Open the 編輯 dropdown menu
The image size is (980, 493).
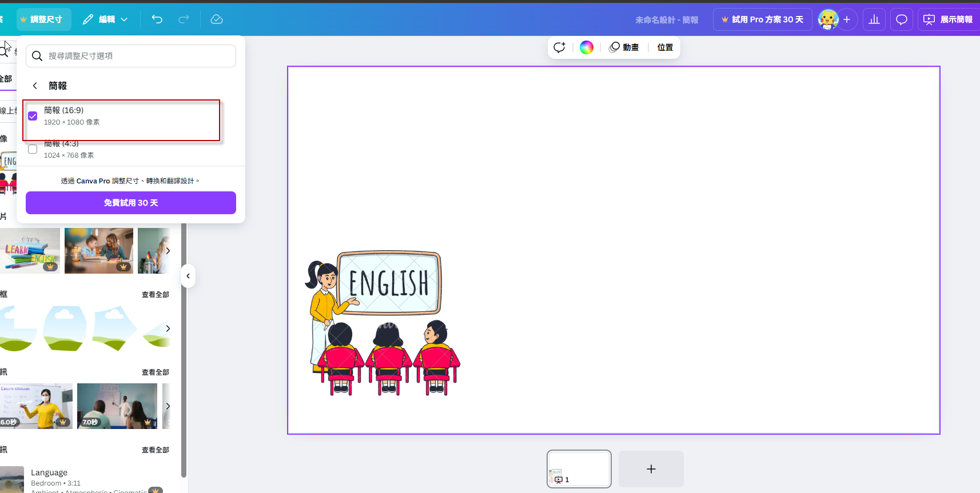point(105,19)
